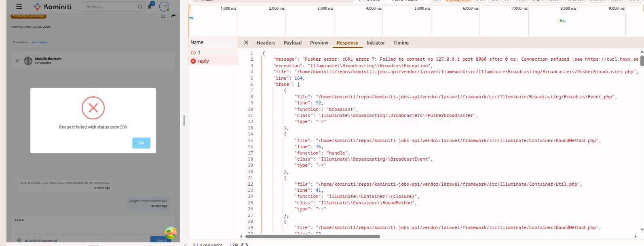The height and width of the screenshot is (246, 644).
Task: Open the Timing tab
Action: [401, 42]
